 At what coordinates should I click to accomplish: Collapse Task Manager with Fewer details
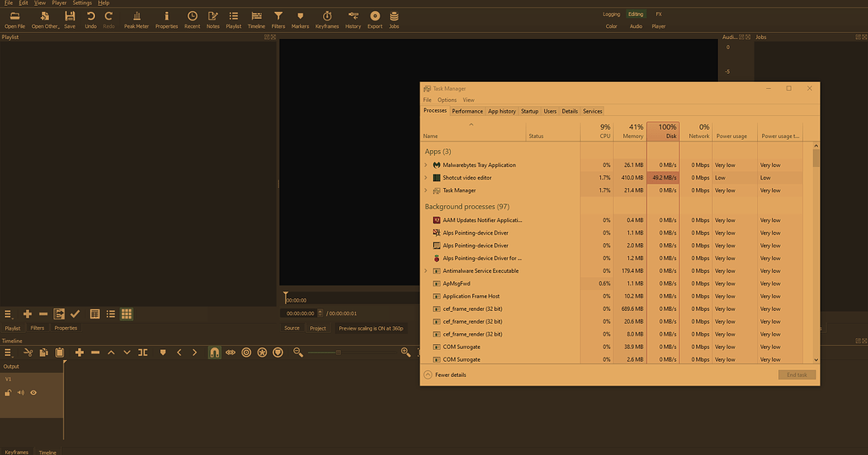coord(445,375)
